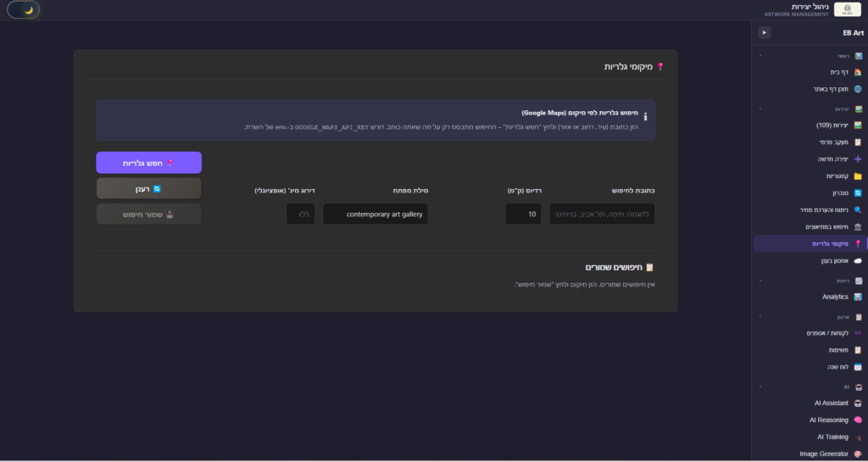Click the cloud storage icon in sidebar

click(858, 262)
